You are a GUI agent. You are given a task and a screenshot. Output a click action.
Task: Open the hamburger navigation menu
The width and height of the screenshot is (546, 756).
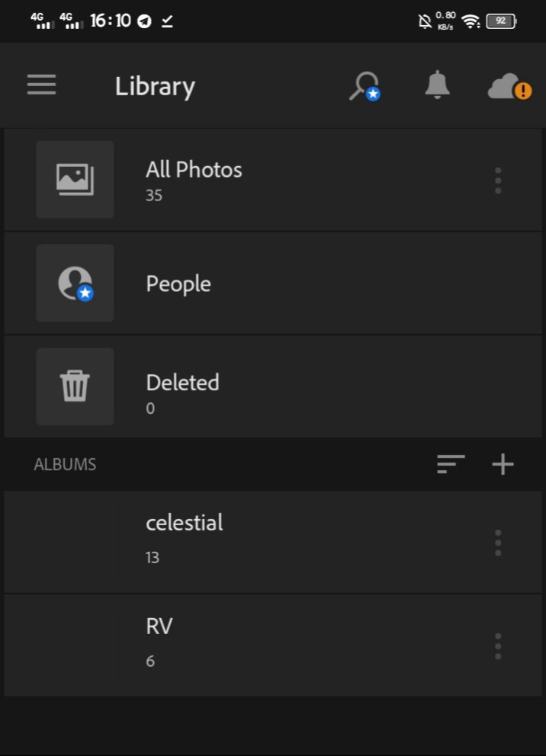pos(41,85)
